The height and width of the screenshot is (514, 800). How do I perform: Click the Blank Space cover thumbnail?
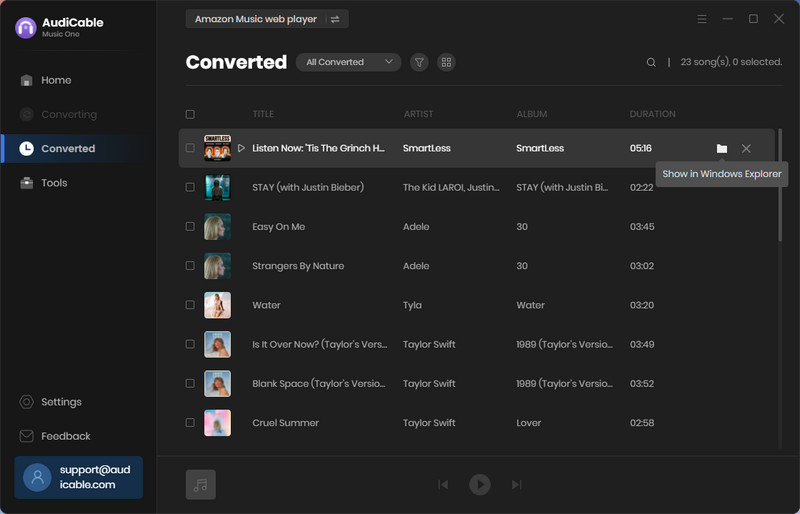[x=217, y=383]
